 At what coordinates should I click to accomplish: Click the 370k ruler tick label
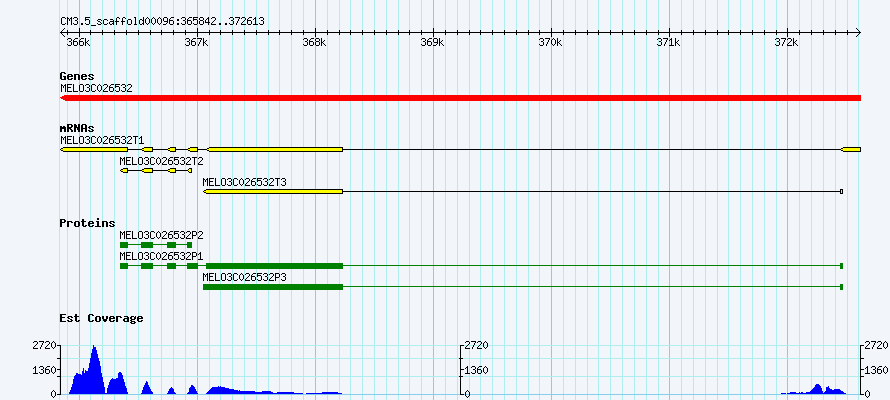point(550,43)
